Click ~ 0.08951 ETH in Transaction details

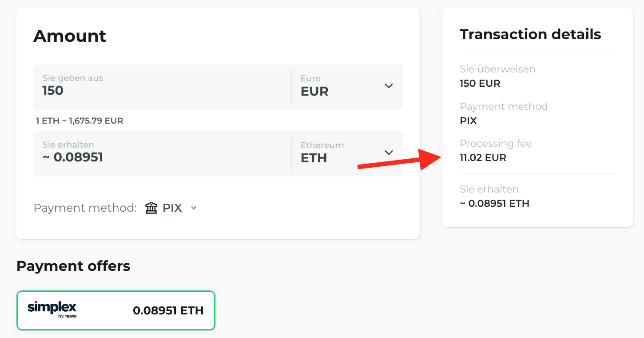click(494, 204)
